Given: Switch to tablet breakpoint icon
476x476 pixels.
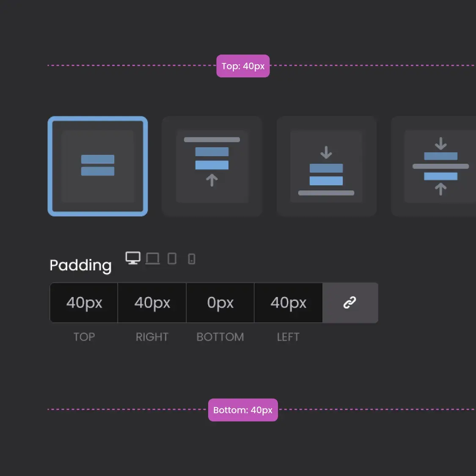Looking at the screenshot, I should coord(172,258).
